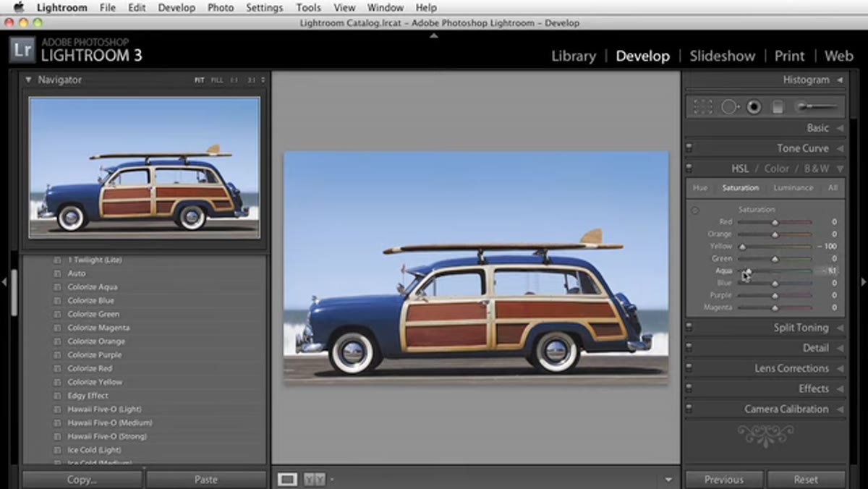
Task: Hide the right panel with edge arrow
Action: (863, 281)
